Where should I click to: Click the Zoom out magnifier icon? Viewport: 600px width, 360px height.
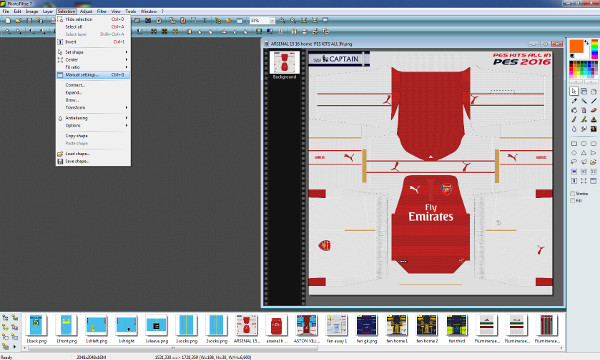293,20
